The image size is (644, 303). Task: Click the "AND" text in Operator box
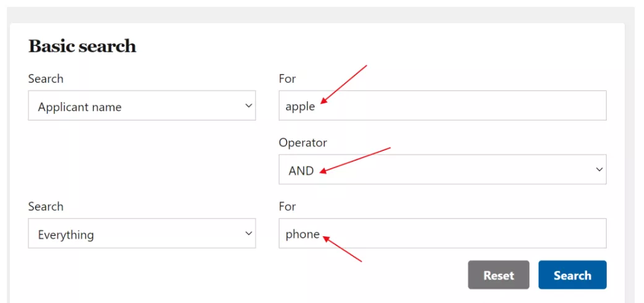coord(301,171)
